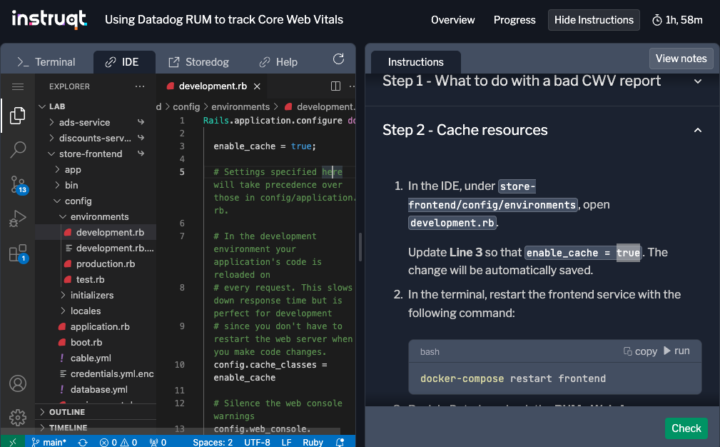Open the Help tab

278,62
